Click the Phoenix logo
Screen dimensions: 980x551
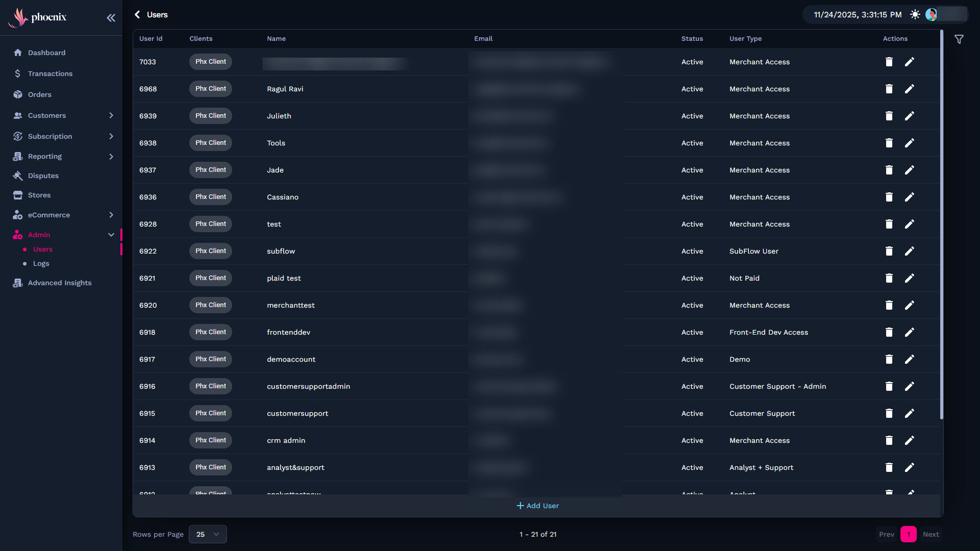coord(38,17)
